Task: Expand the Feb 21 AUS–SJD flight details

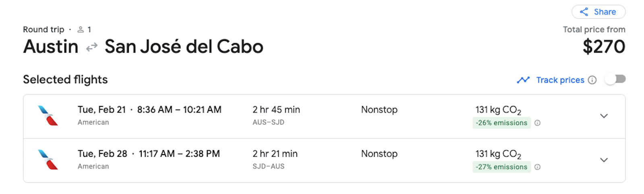Action: [604, 116]
